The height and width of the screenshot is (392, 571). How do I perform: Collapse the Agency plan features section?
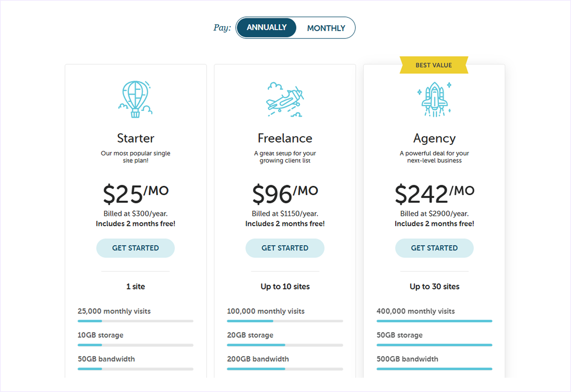click(x=434, y=286)
